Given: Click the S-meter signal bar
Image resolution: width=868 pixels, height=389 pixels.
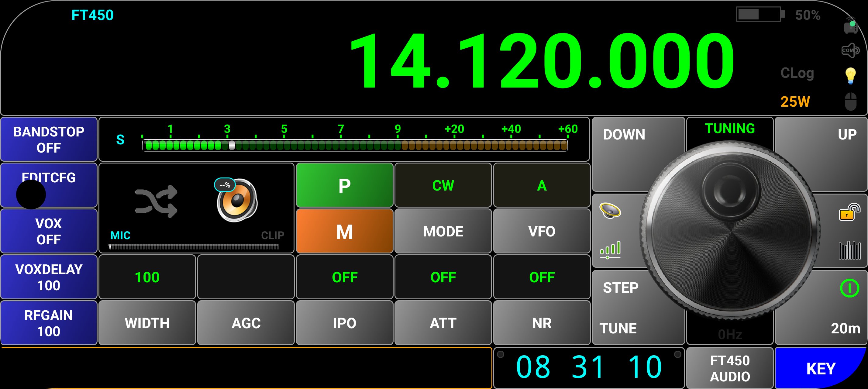Looking at the screenshot, I should click(354, 146).
